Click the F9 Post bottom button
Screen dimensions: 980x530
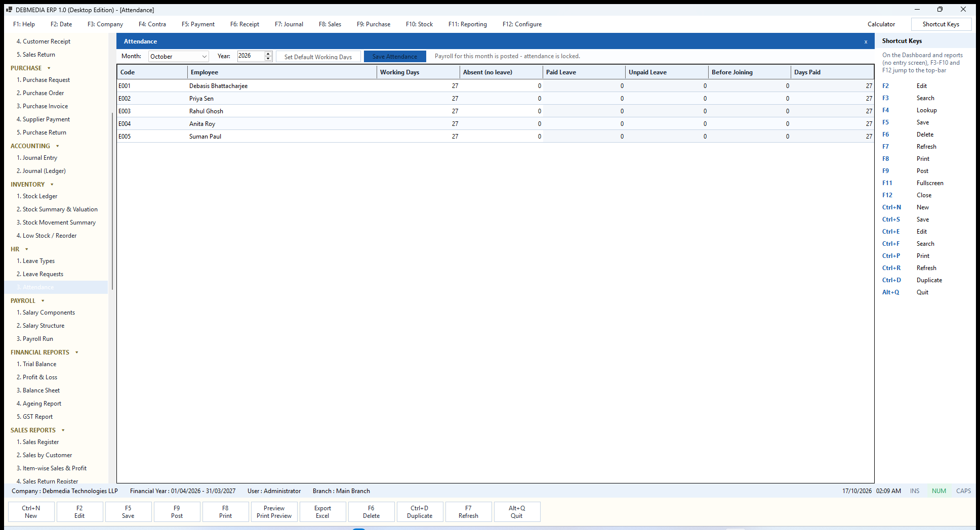(x=177, y=512)
